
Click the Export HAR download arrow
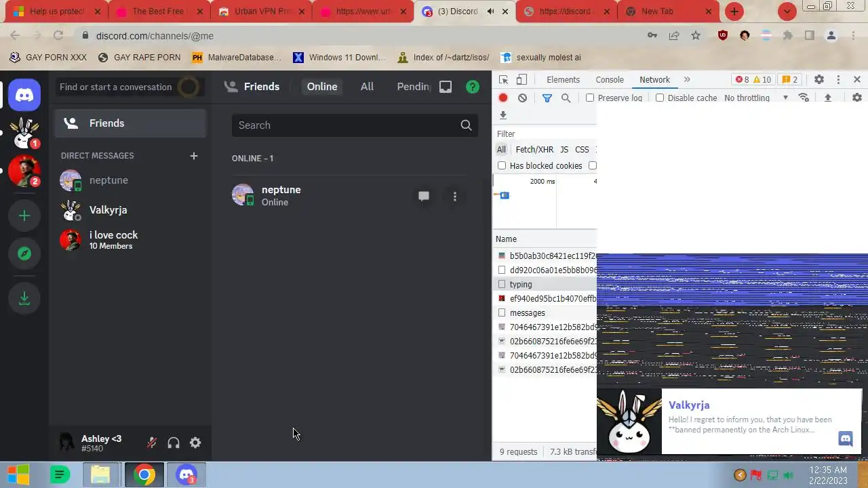click(503, 115)
